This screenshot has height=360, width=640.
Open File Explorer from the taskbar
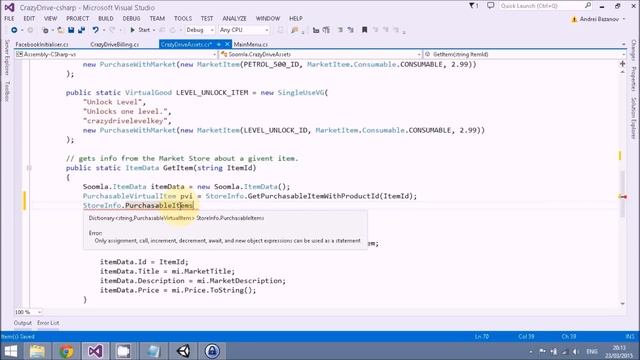(x=37, y=351)
